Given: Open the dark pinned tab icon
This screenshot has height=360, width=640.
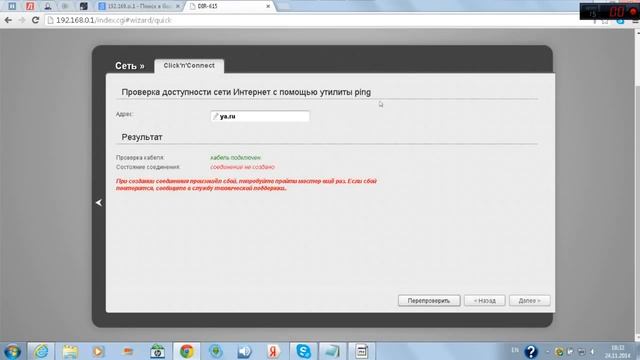Looking at the screenshot, I should point(84,6).
